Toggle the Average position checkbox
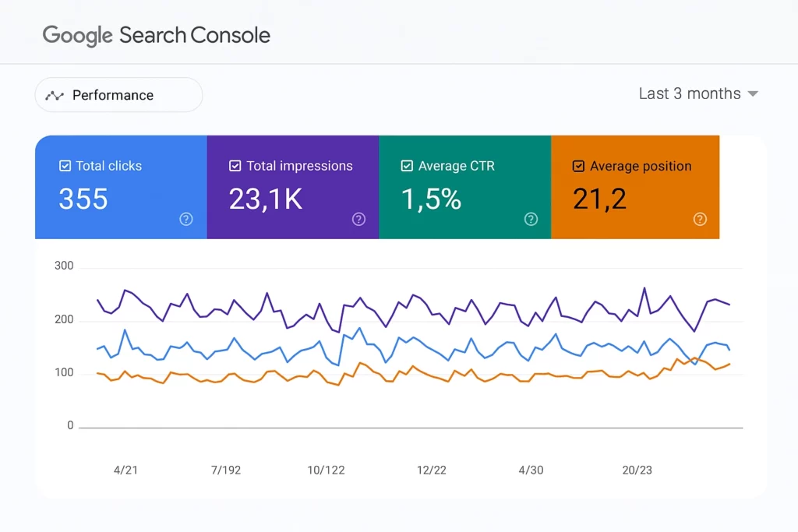The image size is (798, 532). [578, 165]
